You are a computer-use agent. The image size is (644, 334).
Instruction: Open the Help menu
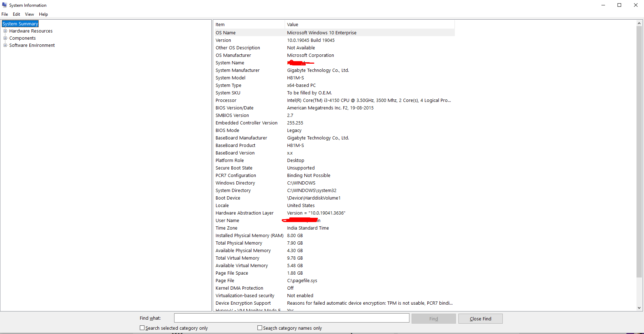pyautogui.click(x=43, y=14)
